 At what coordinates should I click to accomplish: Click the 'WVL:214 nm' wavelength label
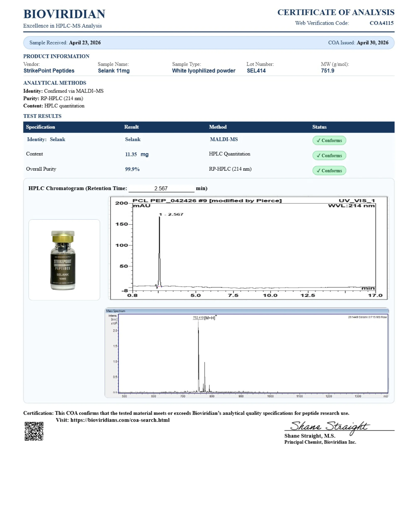point(351,206)
